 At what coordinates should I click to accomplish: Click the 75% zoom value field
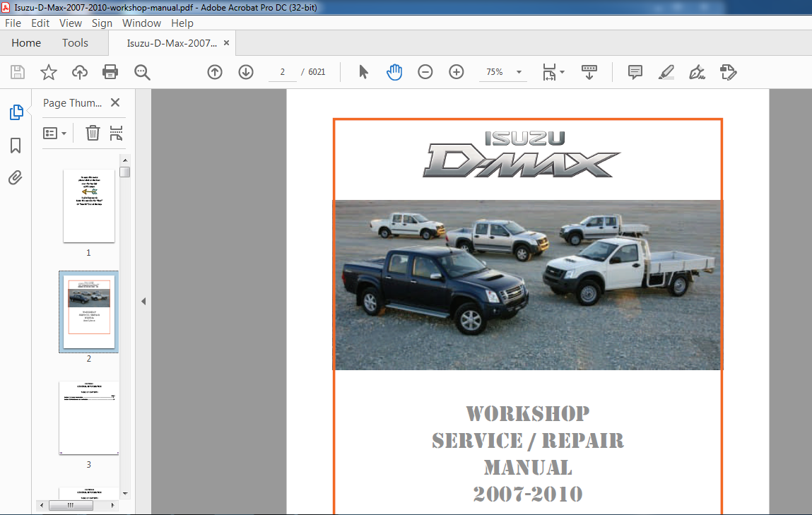(x=495, y=72)
